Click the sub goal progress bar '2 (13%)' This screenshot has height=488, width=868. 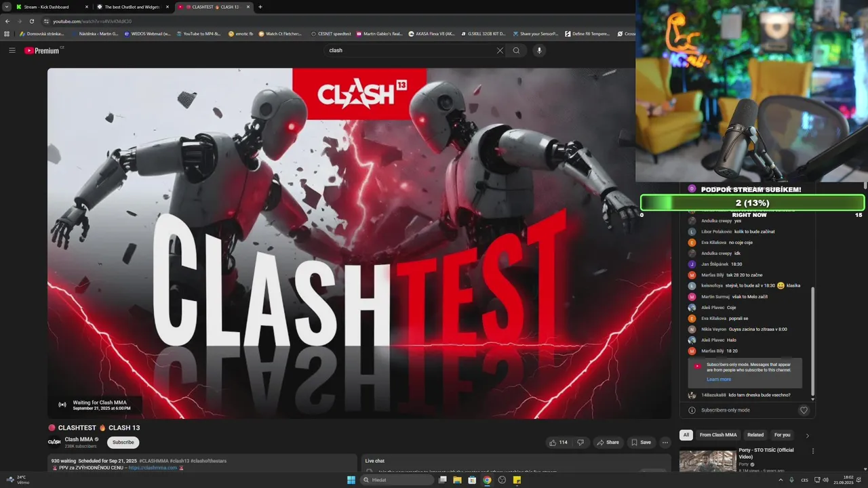752,203
